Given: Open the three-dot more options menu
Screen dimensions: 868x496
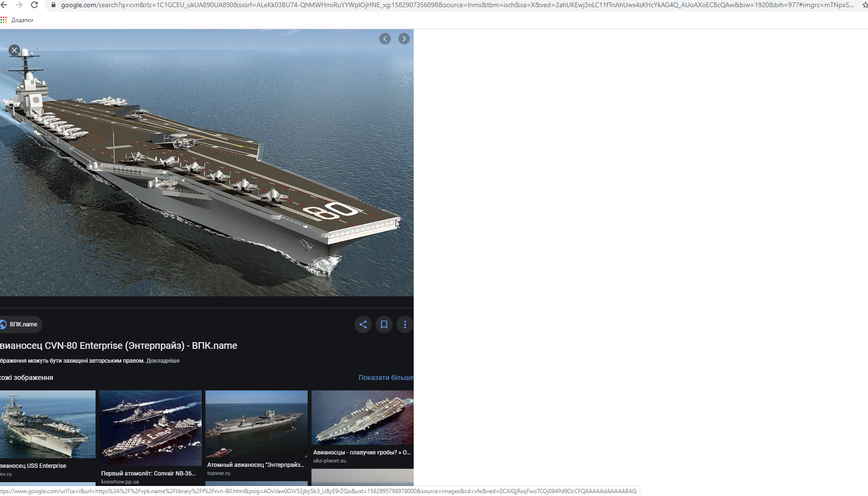Looking at the screenshot, I should (x=405, y=324).
